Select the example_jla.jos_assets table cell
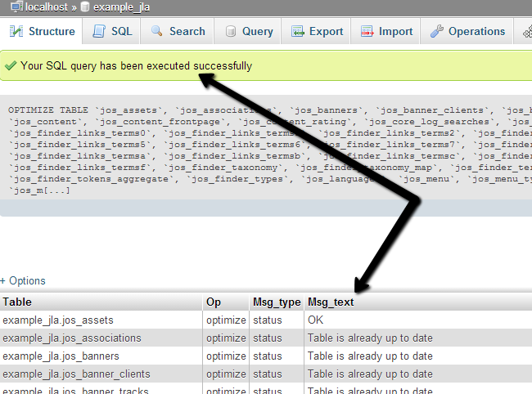Image resolution: width=532 pixels, height=394 pixels. click(x=58, y=320)
